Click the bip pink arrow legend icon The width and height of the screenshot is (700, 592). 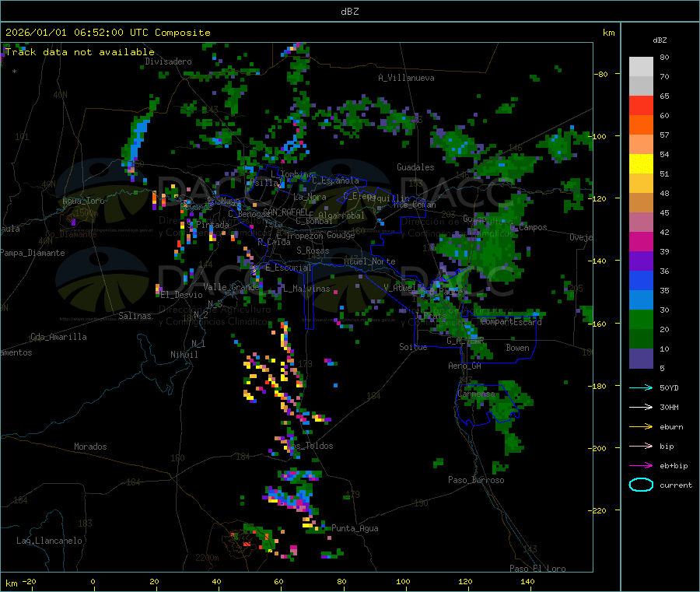[x=641, y=446]
